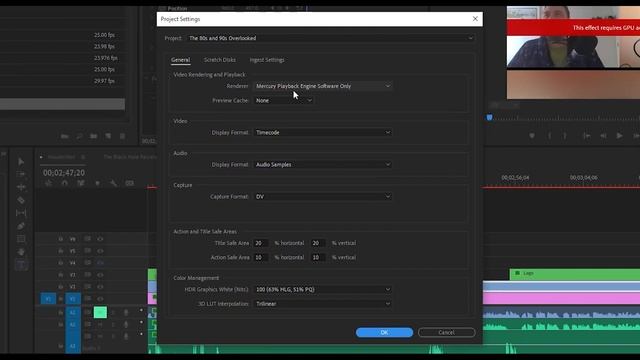Enable voice-over record microphone on A1
The image size is (640, 360).
126,312
